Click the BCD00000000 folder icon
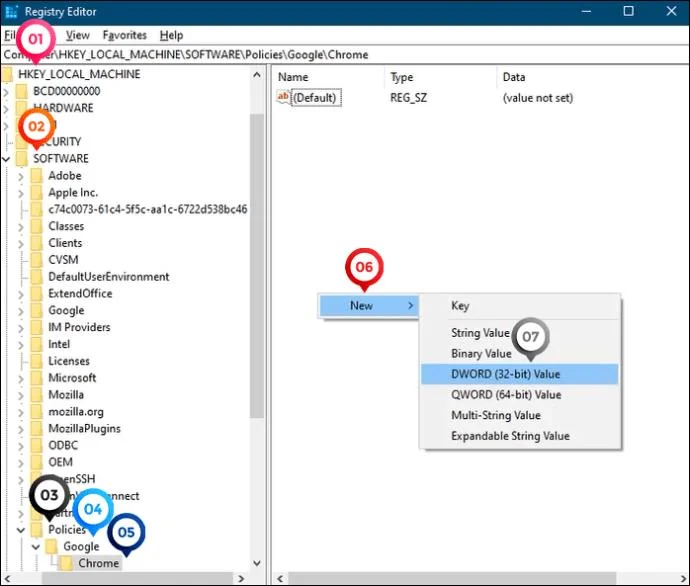 (x=22, y=92)
